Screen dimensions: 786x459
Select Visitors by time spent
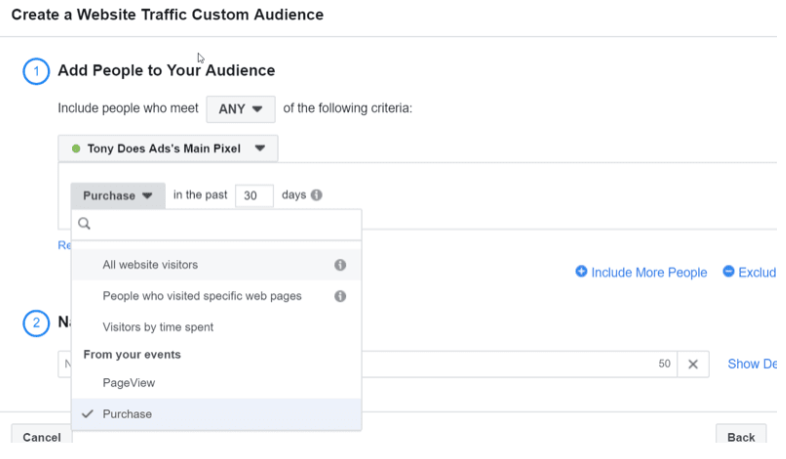point(158,327)
